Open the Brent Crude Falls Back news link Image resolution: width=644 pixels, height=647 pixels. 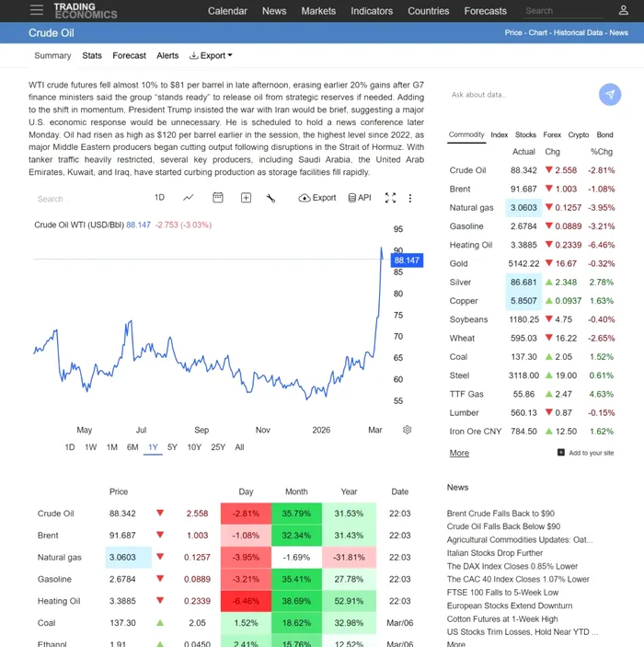500,514
